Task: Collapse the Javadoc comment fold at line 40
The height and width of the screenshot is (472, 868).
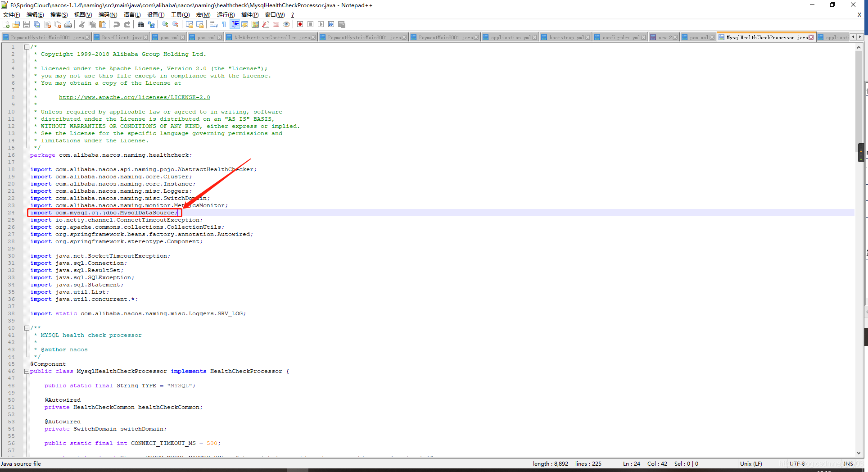Action: point(27,328)
